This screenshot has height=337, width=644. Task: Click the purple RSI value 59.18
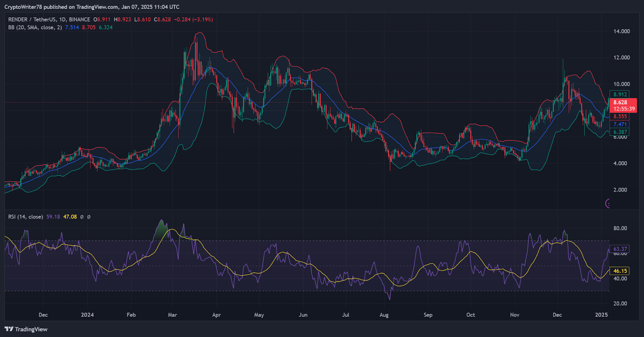pyautogui.click(x=53, y=217)
